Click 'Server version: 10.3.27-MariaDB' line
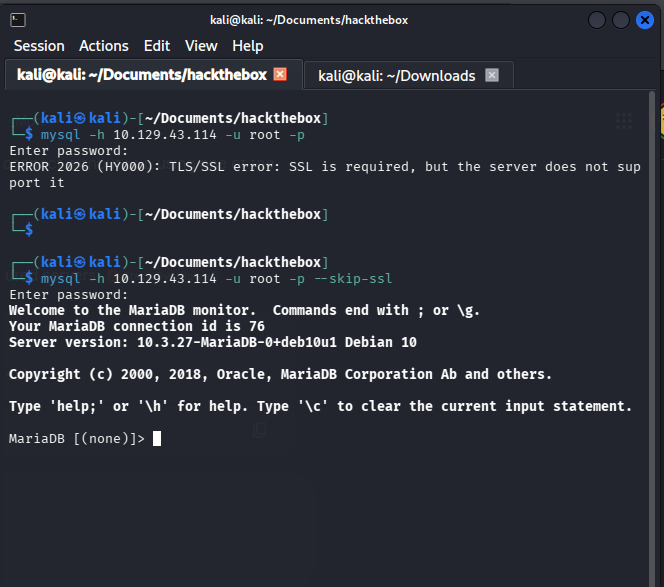This screenshot has width=664, height=587. coord(213,342)
